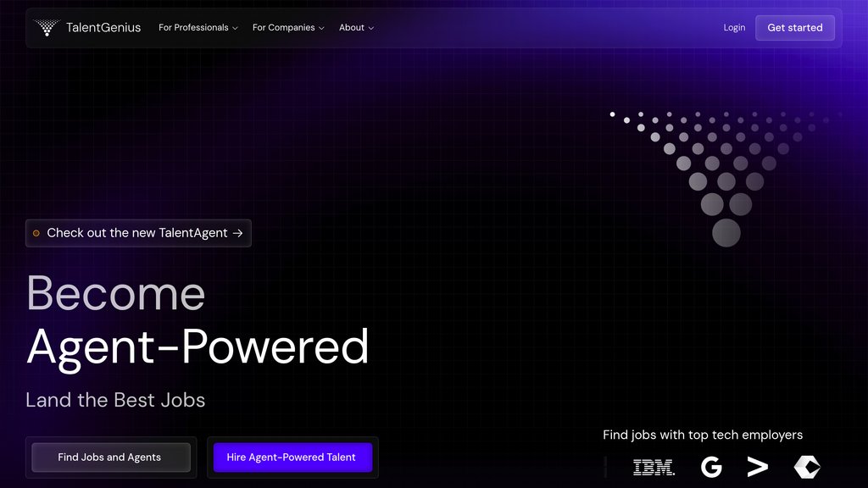This screenshot has height=488, width=868.
Task: Click the Google G employer logo
Action: (x=711, y=467)
